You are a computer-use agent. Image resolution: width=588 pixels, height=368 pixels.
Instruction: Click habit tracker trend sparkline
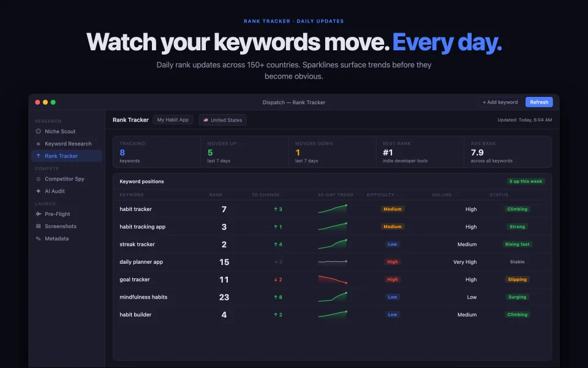[333, 209]
